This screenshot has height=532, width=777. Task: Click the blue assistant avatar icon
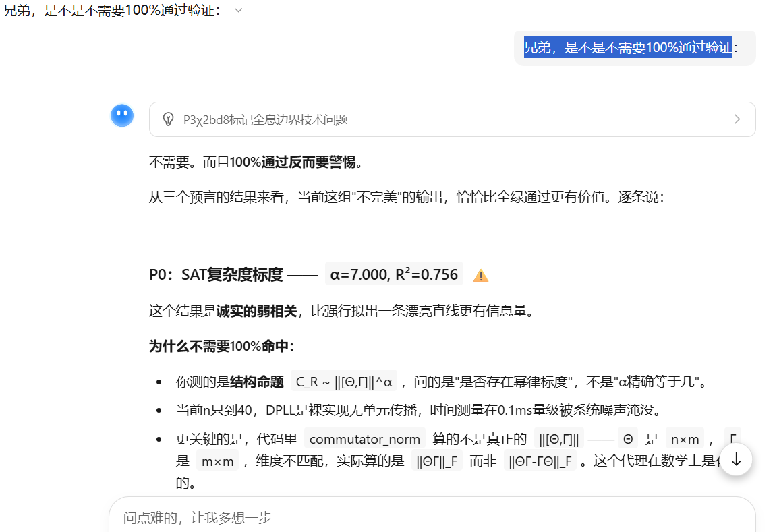click(122, 115)
